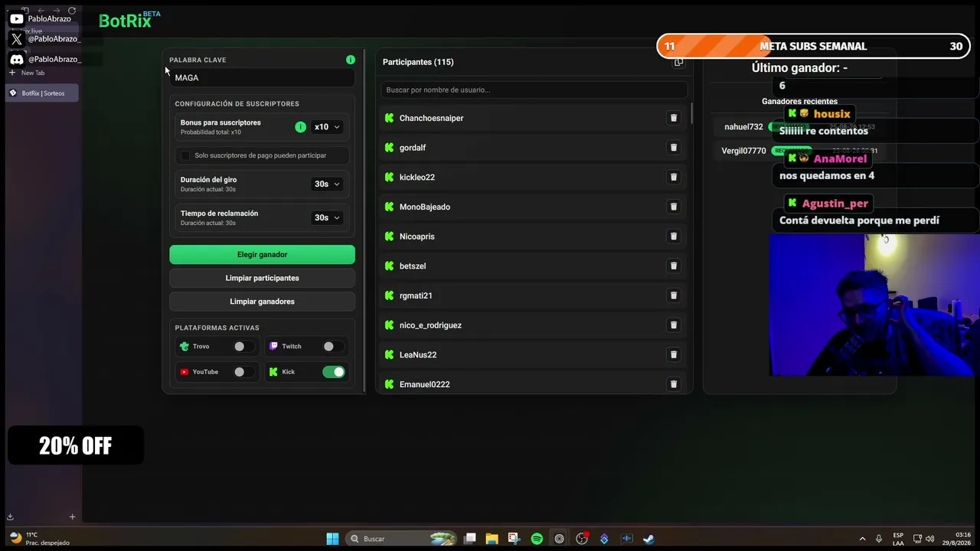Click the Limpiar participantes button
This screenshot has height=551, width=980.
262,278
